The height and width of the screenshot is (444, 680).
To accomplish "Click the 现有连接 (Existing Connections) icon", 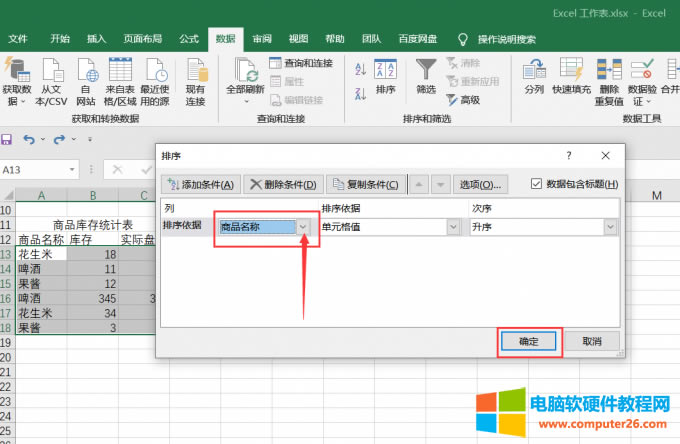I will click(x=195, y=80).
